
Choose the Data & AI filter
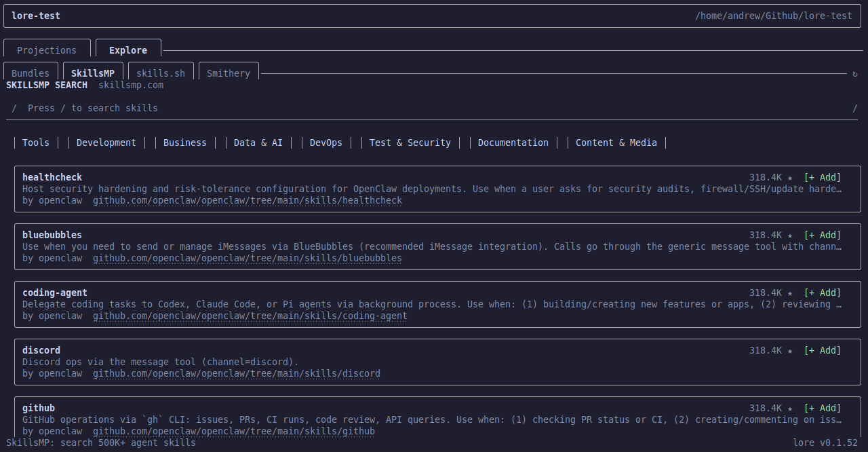coord(258,143)
